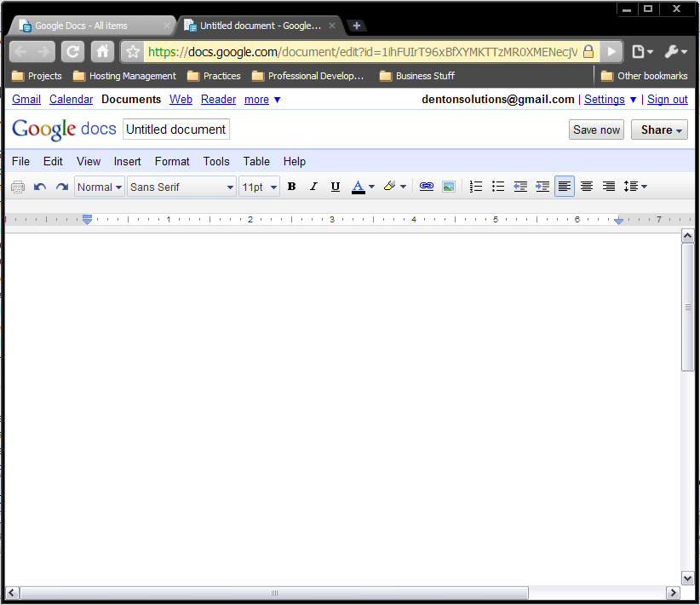The height and width of the screenshot is (605, 700).
Task: Increase indent of the paragraph
Action: pos(542,187)
